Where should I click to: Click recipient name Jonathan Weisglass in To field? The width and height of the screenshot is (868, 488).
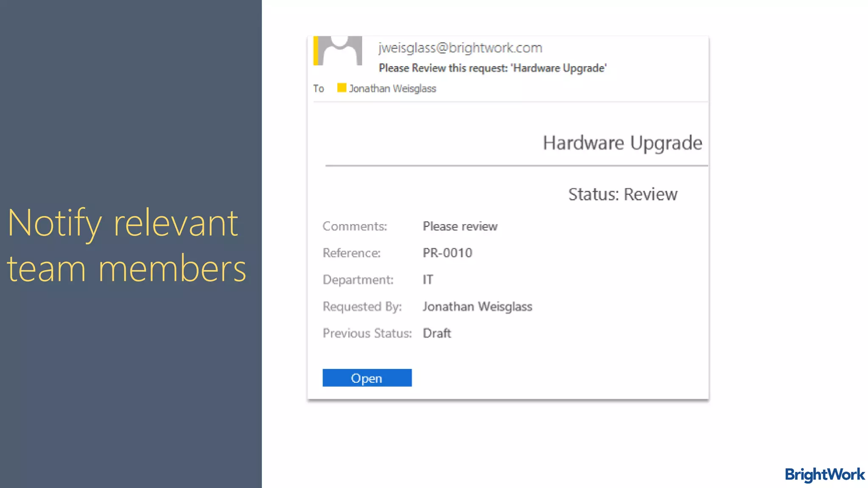(x=392, y=89)
